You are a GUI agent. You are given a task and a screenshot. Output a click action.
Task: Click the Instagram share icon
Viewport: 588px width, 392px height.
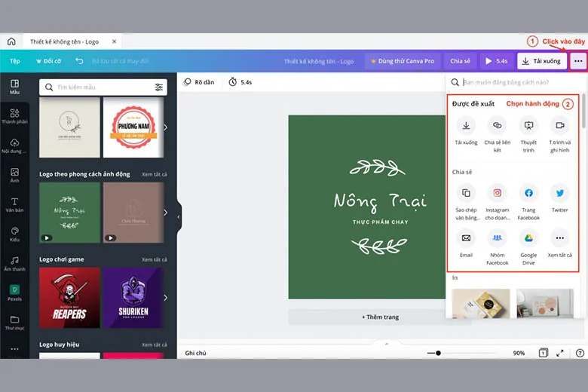pos(497,193)
